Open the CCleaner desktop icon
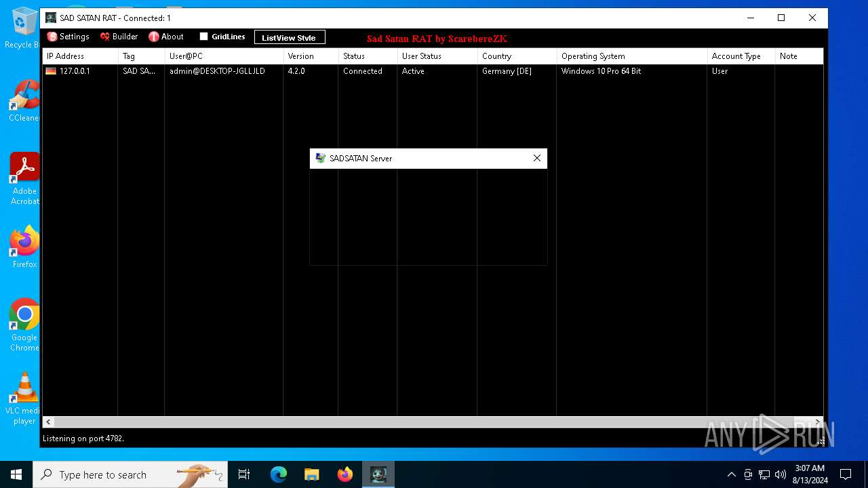 coord(24,101)
